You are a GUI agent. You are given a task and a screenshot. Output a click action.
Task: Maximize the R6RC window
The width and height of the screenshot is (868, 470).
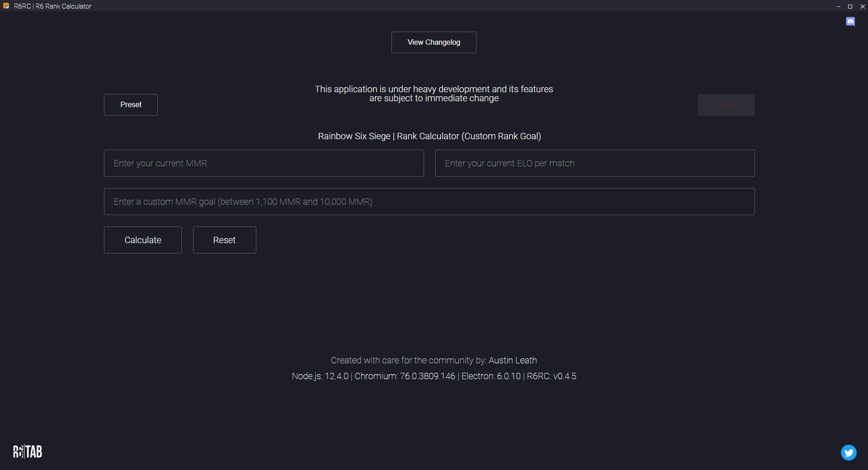point(850,6)
